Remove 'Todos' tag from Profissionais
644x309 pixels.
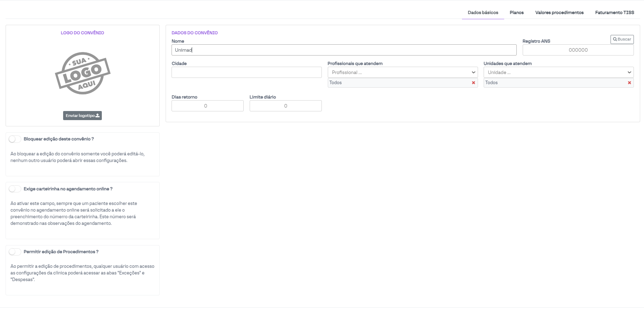473,83
